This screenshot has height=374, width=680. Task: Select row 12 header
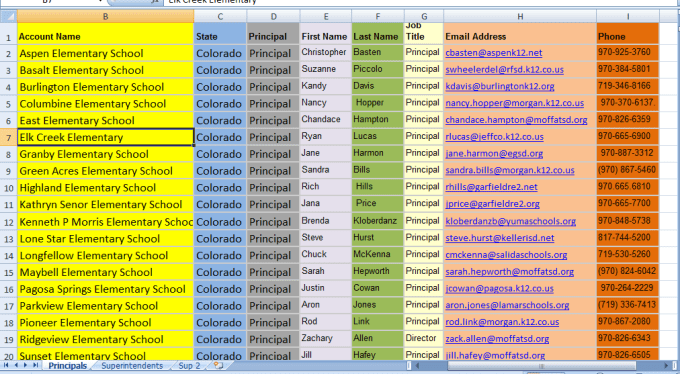9,222
